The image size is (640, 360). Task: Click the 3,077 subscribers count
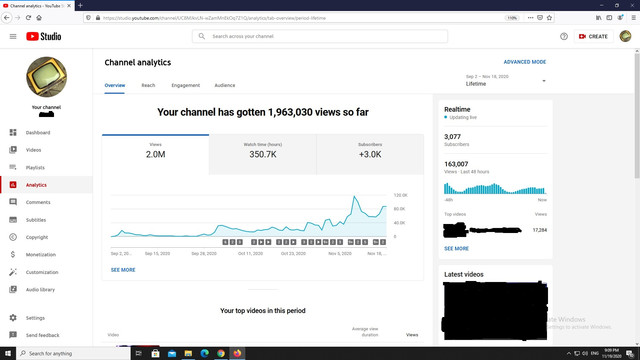click(452, 137)
